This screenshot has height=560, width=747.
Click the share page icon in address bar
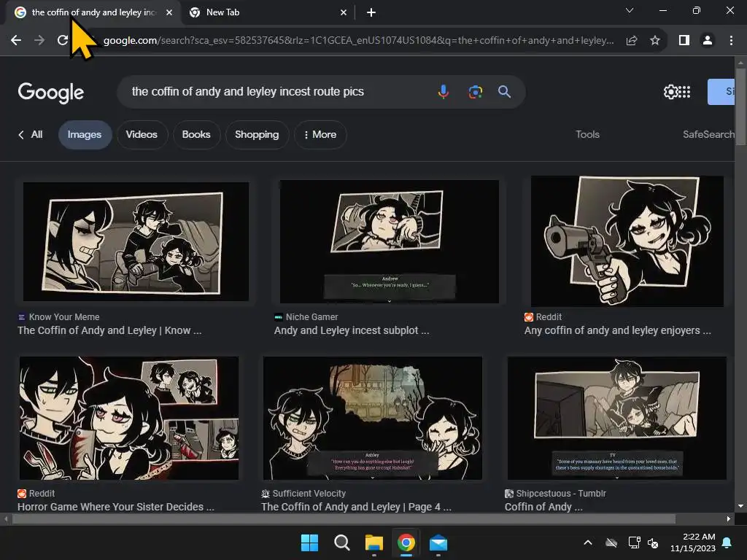coord(632,41)
